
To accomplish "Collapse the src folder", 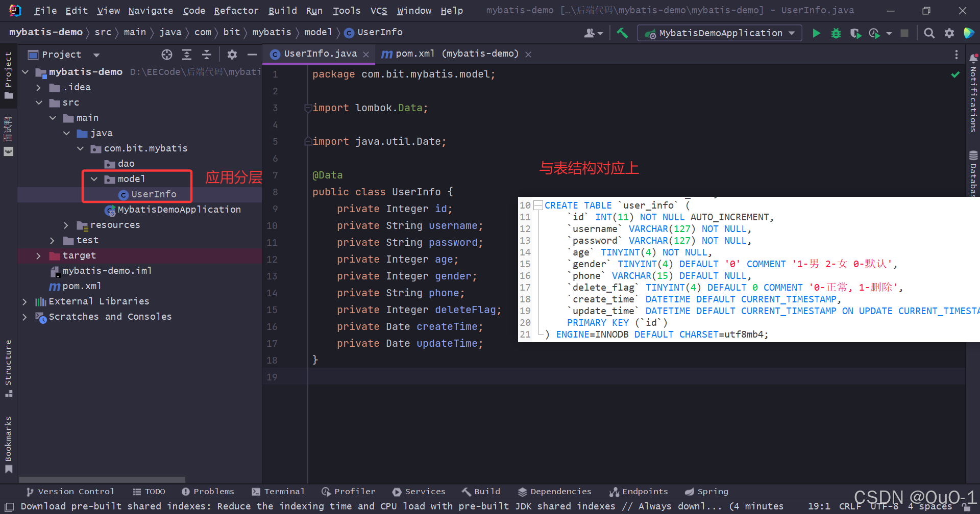I will pyautogui.click(x=39, y=103).
